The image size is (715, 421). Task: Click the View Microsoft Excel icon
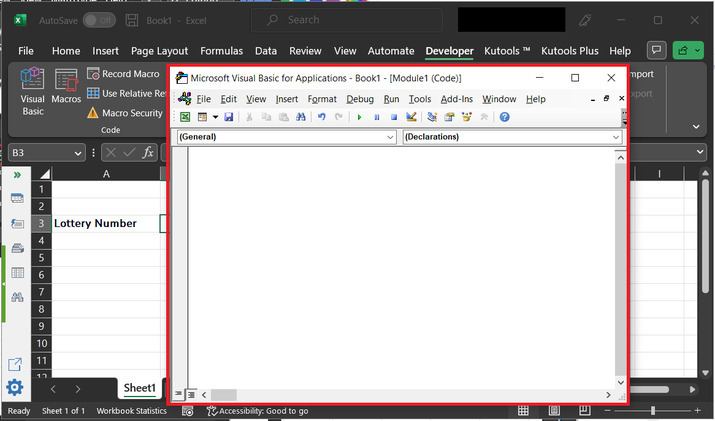[x=185, y=117]
